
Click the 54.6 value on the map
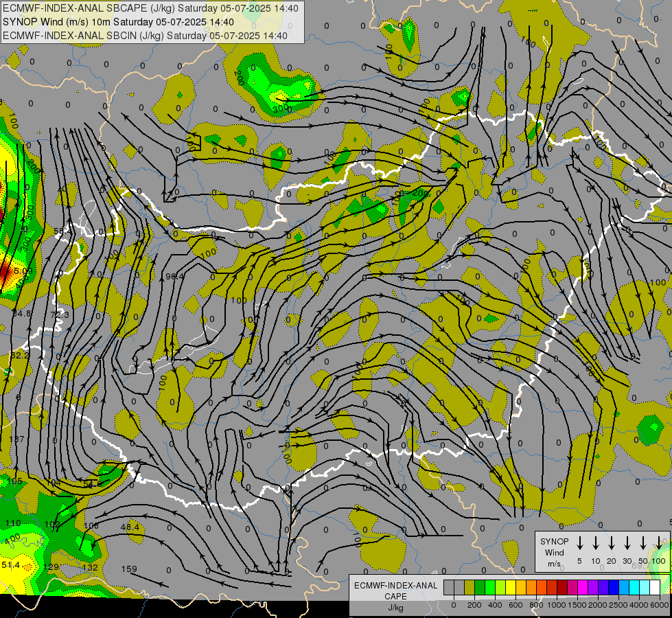click(93, 484)
